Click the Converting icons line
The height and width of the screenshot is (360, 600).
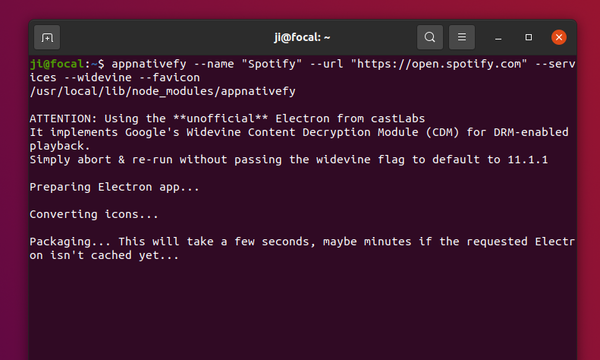(x=94, y=214)
